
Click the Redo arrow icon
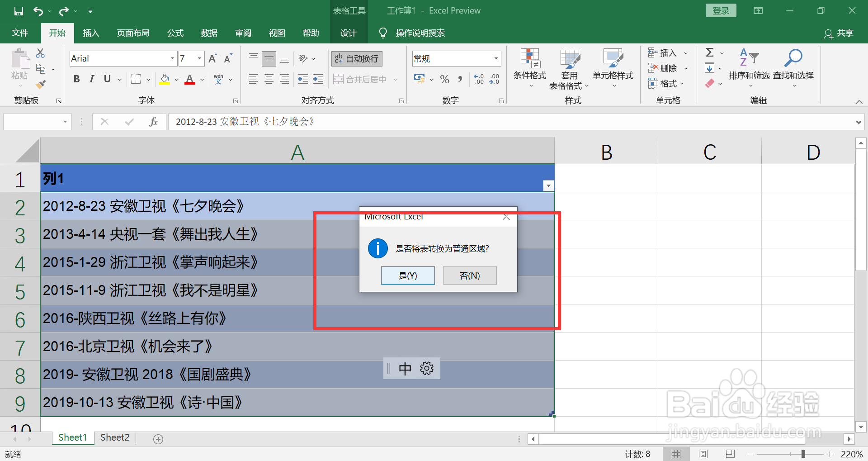64,11
